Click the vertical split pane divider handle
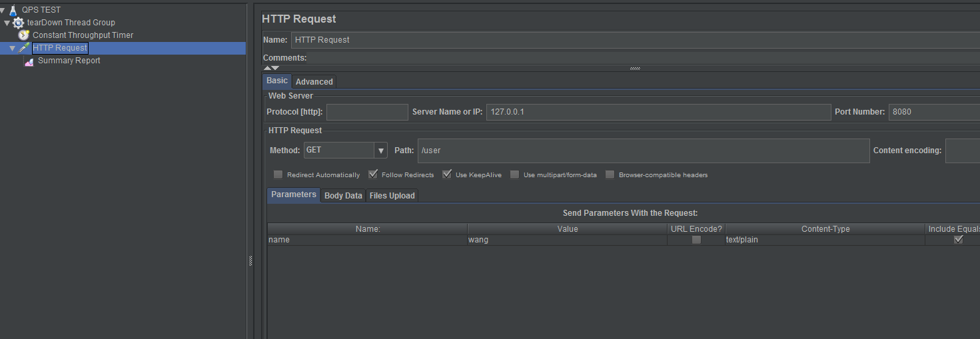The width and height of the screenshot is (980, 339). (250, 261)
